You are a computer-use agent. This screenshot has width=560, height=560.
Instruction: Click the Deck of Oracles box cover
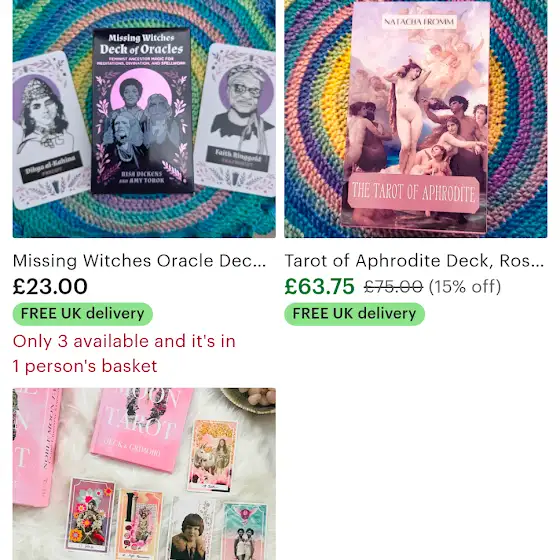coord(142,111)
